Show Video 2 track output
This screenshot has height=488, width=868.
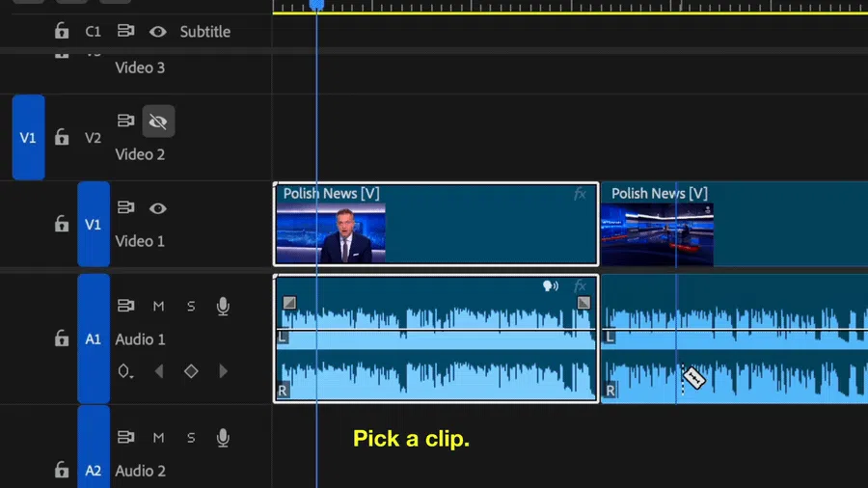[158, 122]
